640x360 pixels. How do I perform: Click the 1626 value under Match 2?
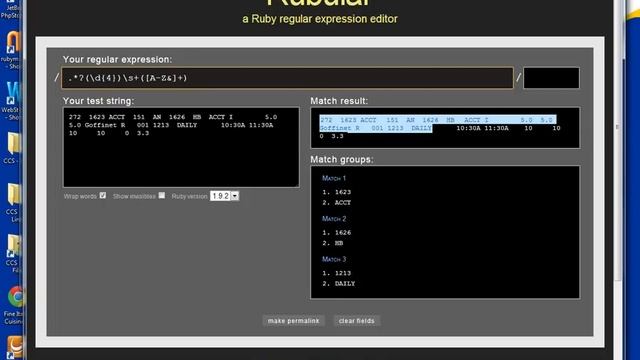[343, 233]
